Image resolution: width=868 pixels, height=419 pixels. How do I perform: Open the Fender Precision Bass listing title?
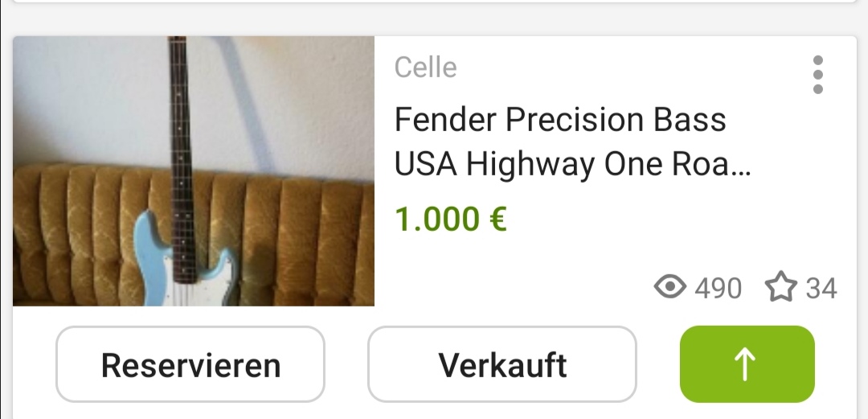tap(572, 142)
